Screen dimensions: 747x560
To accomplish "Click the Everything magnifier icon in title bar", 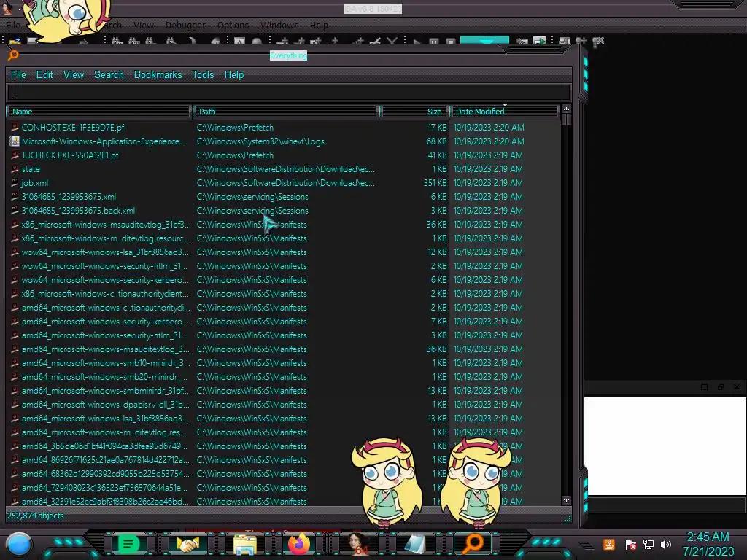I will (x=13, y=55).
